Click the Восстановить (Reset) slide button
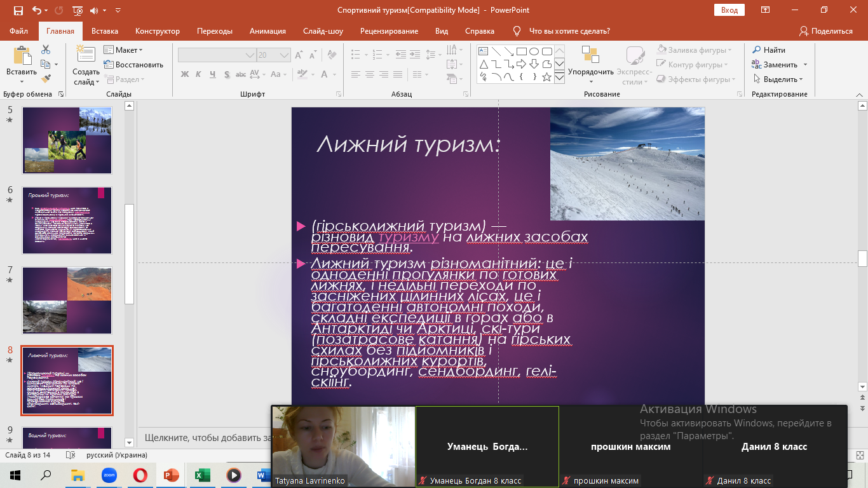The width and height of the screenshot is (868, 488). 133,65
